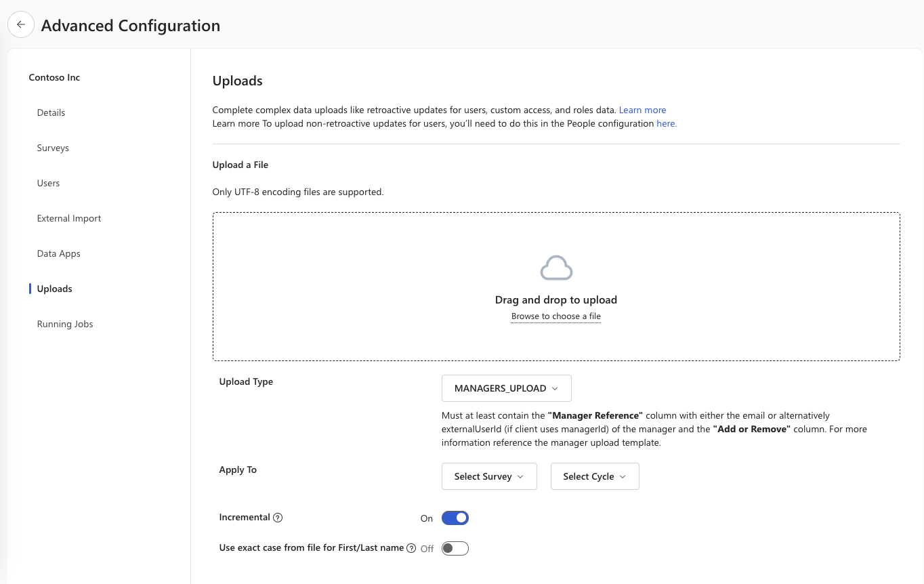
Task: Click the here link for People configuration
Action: 665,123
